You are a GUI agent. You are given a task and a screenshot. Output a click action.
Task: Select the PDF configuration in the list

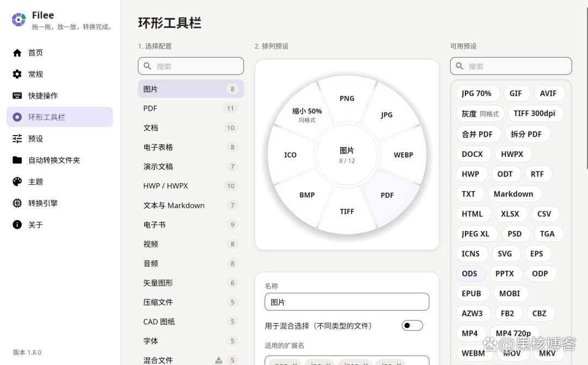coord(191,108)
